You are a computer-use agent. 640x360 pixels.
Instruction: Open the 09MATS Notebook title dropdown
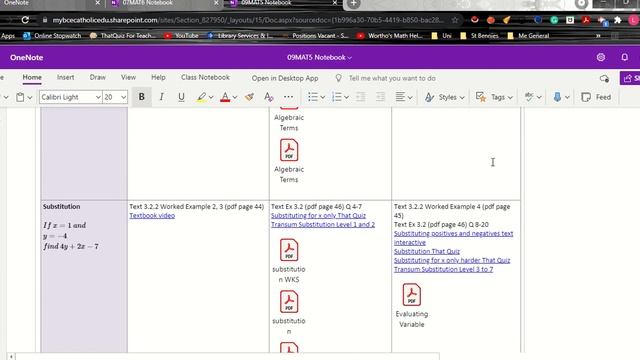coord(319,58)
